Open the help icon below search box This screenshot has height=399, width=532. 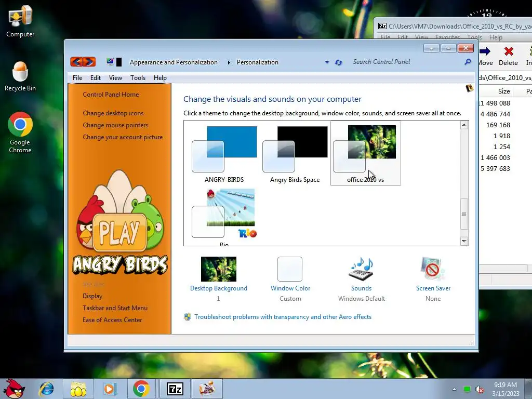point(470,88)
